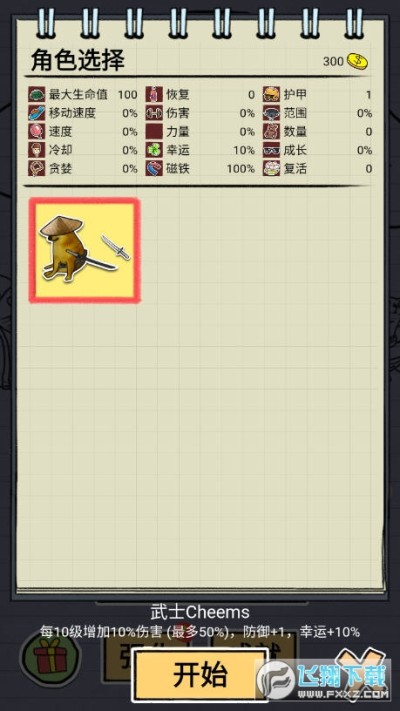The image size is (400, 711).
Task: Click the 角色选择 title heading
Action: (78, 60)
